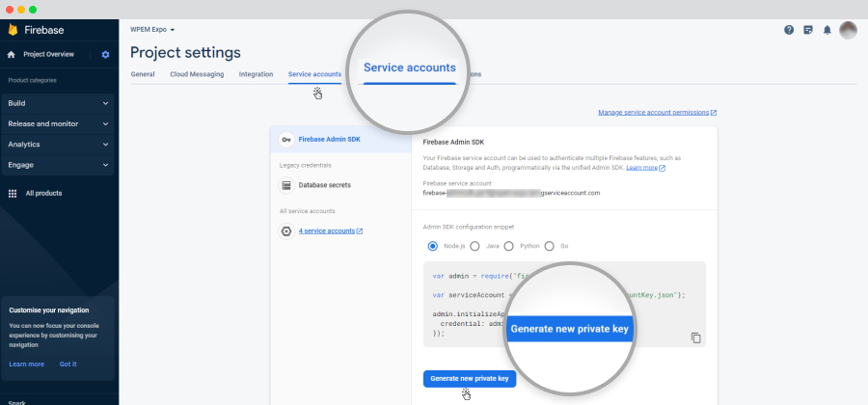Open the release notes icon
The width and height of the screenshot is (868, 405).
(808, 30)
